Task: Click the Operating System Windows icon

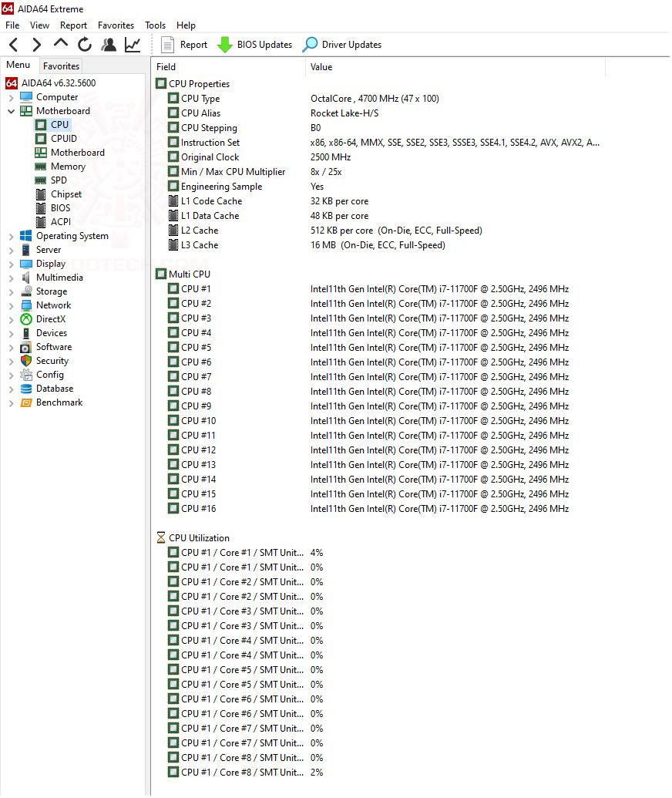Action: pos(26,236)
